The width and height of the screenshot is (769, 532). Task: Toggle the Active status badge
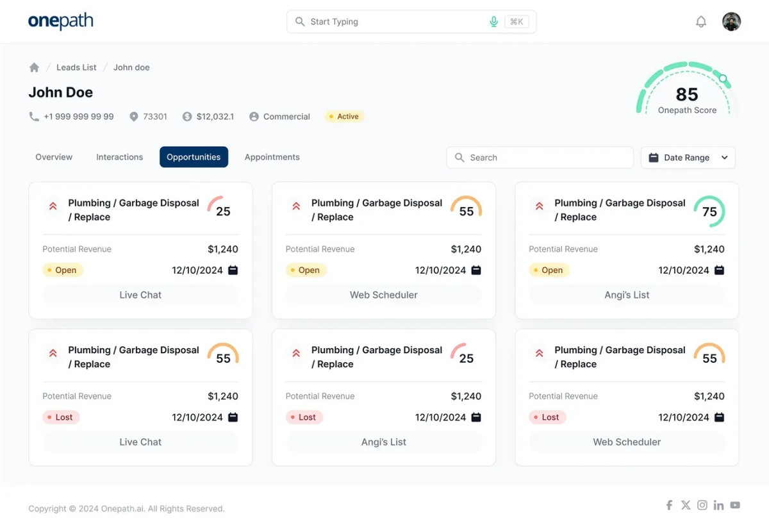[344, 116]
